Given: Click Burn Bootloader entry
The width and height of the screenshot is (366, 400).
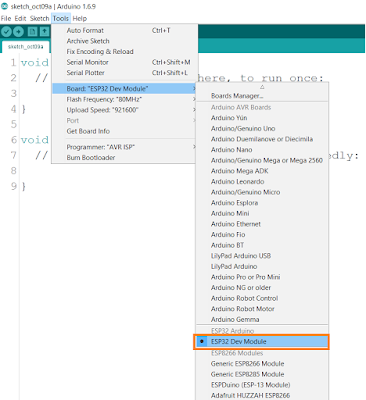Looking at the screenshot, I should [x=124, y=158].
